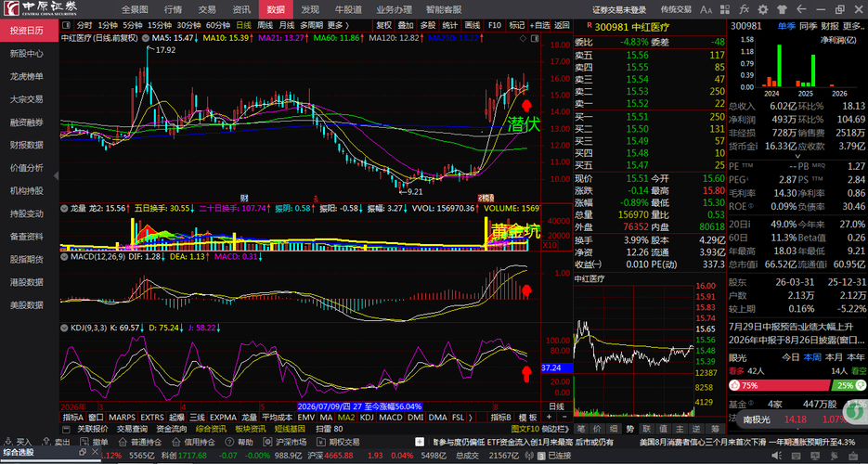Click the 南极光 floating quote bar

(x=792, y=419)
